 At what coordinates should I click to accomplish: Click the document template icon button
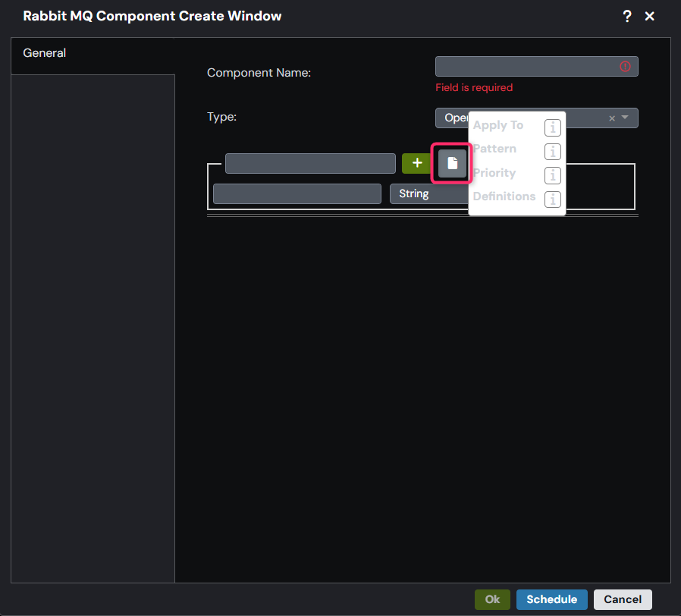coord(452,163)
